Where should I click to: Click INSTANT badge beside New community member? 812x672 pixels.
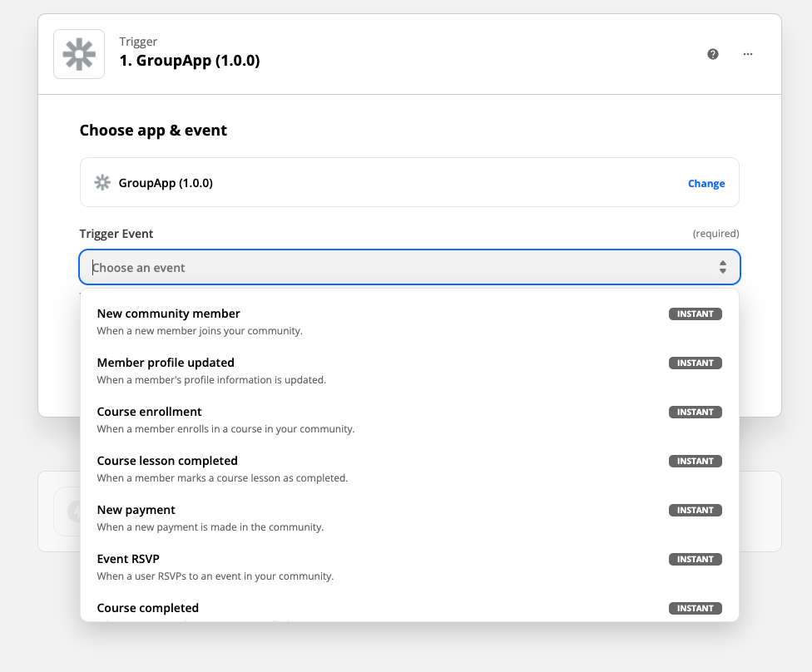[696, 314]
